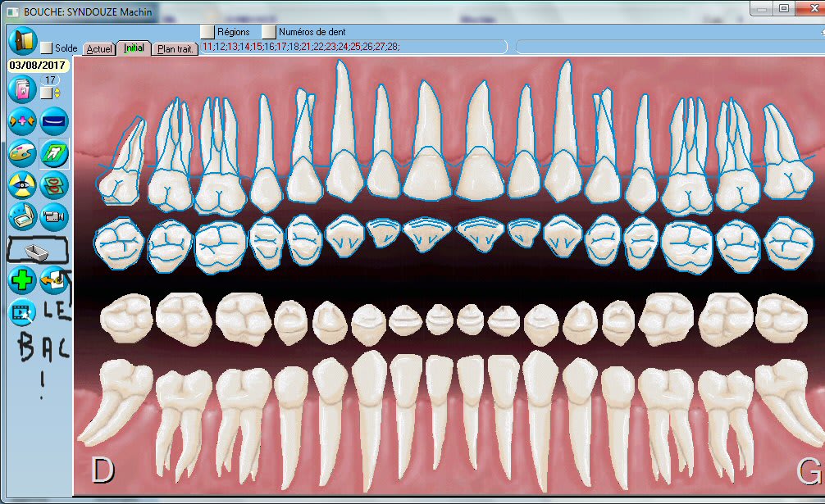
Task: Click the orange arrows with plus icon
Action: click(x=22, y=121)
